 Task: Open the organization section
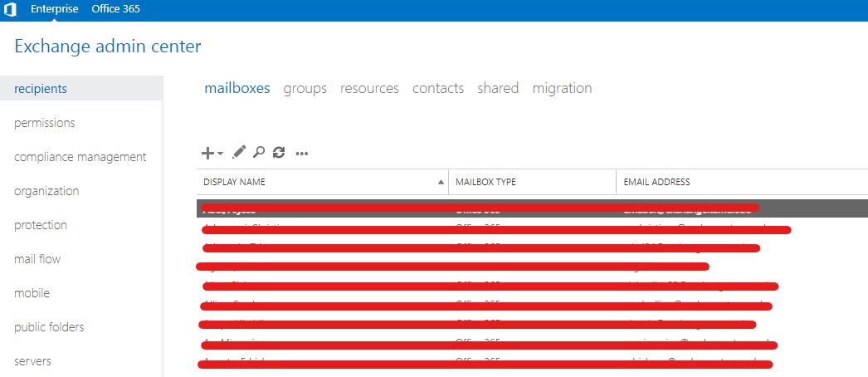pos(46,191)
